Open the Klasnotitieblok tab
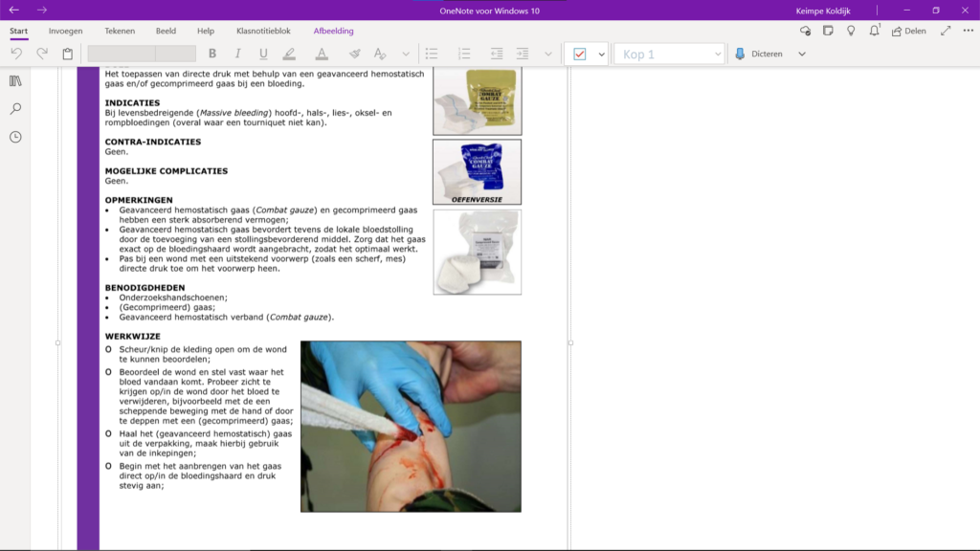Screen dimensions: 980x551 263,31
